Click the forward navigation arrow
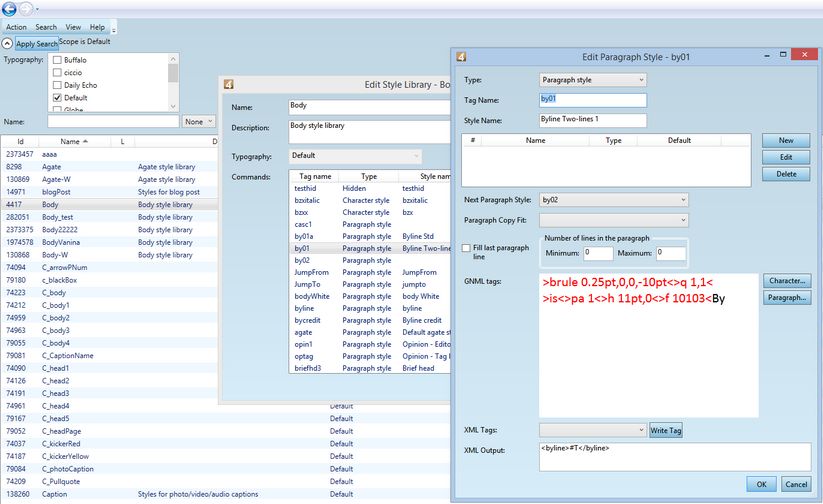Image resolution: width=823 pixels, height=504 pixels. pos(26,8)
